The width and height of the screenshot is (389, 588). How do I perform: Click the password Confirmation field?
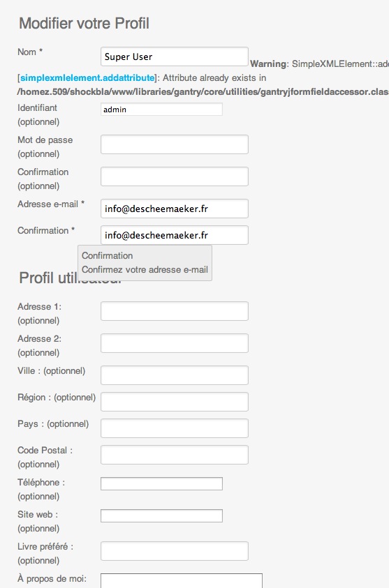point(174,176)
